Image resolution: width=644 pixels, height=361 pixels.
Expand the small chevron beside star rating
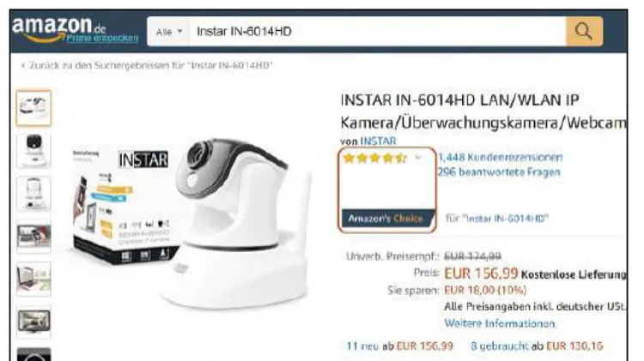pyautogui.click(x=418, y=158)
